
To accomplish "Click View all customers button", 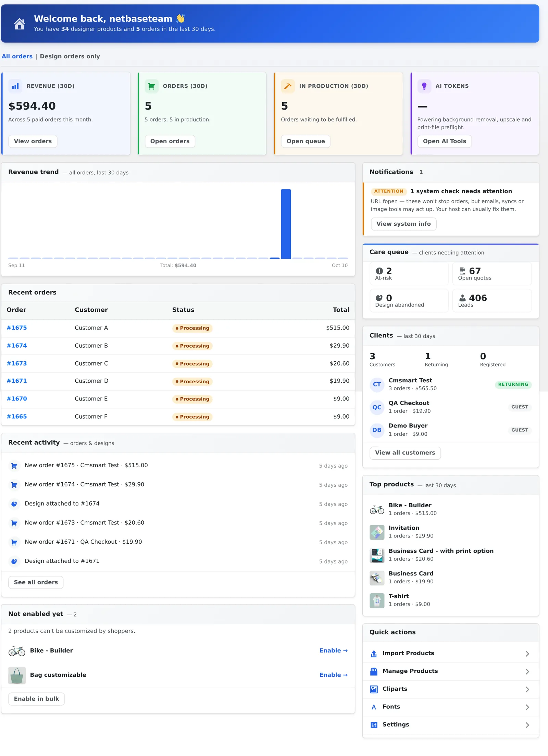I will (x=405, y=453).
